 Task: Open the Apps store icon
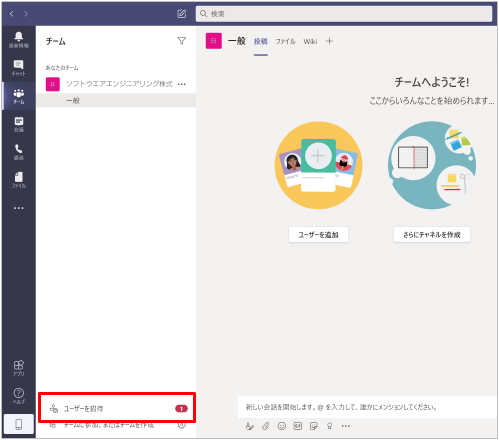pos(19,368)
